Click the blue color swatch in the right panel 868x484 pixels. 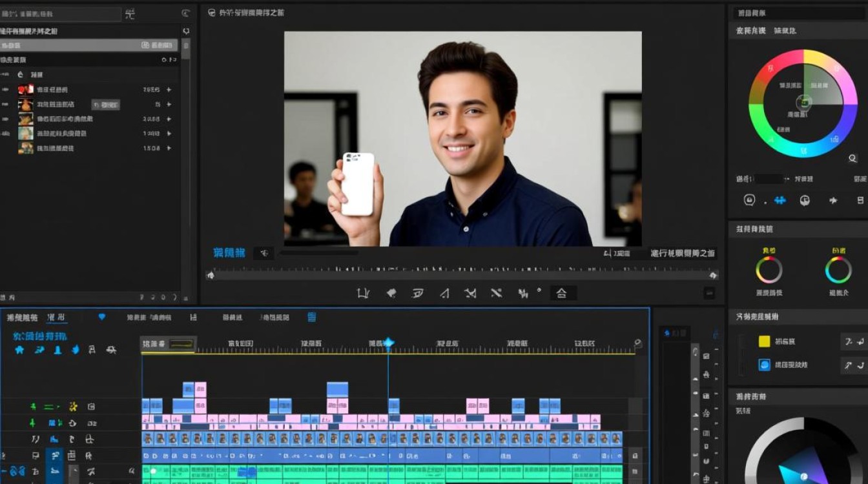(x=765, y=365)
